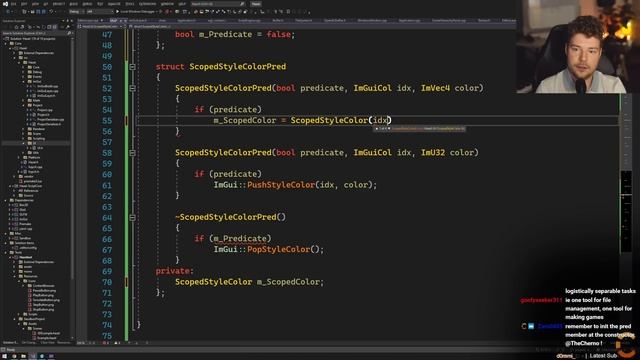Click 'm_ScopedColor' member on line 70
The image size is (640, 360).
(x=288, y=282)
